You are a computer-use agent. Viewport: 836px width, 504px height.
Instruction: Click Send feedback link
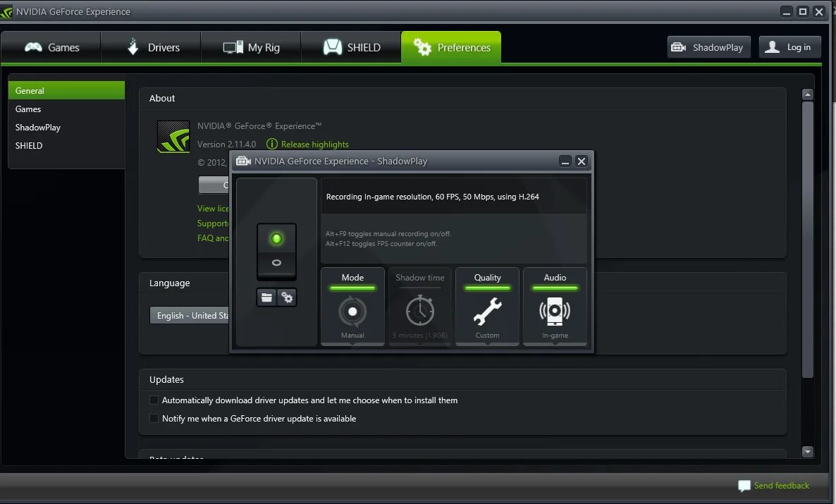(x=782, y=486)
